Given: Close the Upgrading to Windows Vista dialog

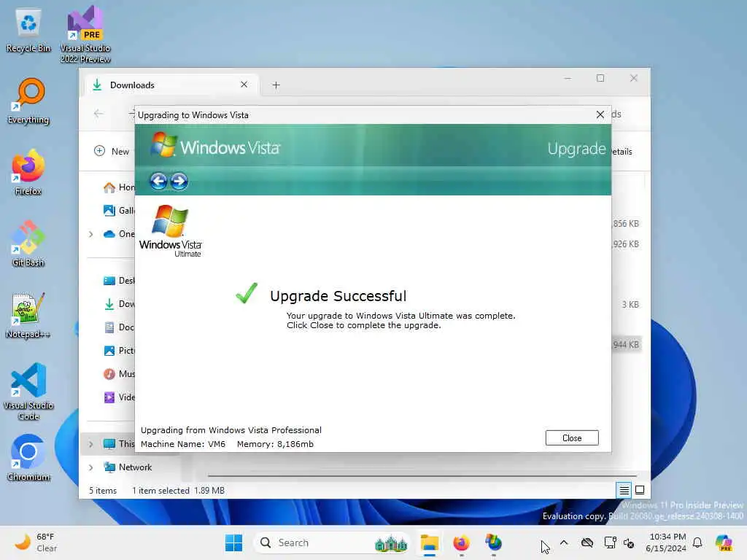Looking at the screenshot, I should [x=600, y=114].
